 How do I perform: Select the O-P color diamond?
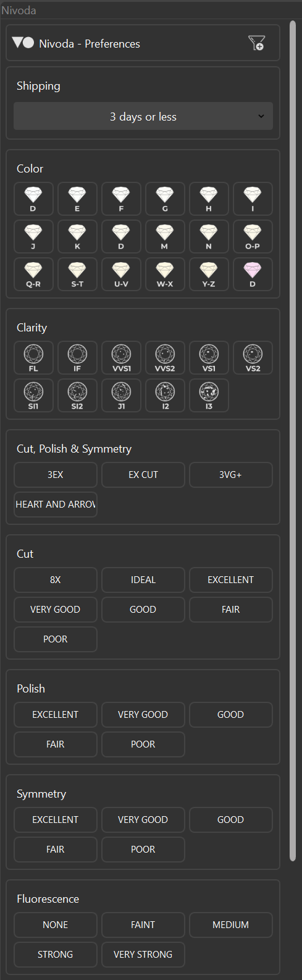tap(253, 236)
